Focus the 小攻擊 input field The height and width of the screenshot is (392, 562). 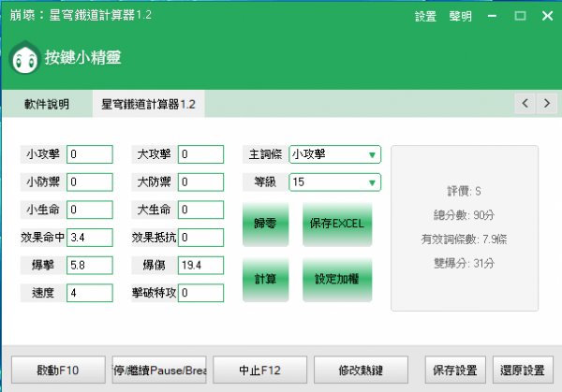[x=90, y=154]
